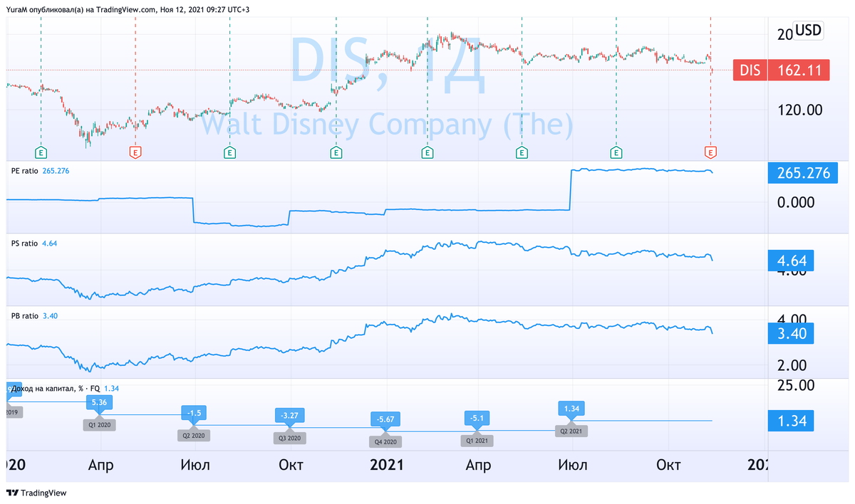The image size is (855, 504).
Task: Click the -5.67 data point label
Action: (386, 419)
